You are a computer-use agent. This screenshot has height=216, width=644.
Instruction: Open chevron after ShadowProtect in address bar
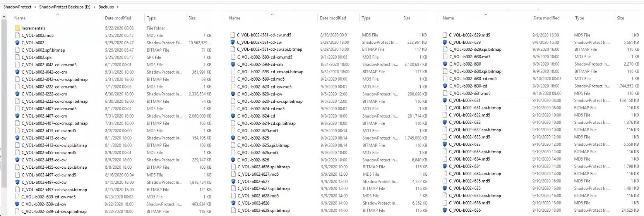point(35,7)
